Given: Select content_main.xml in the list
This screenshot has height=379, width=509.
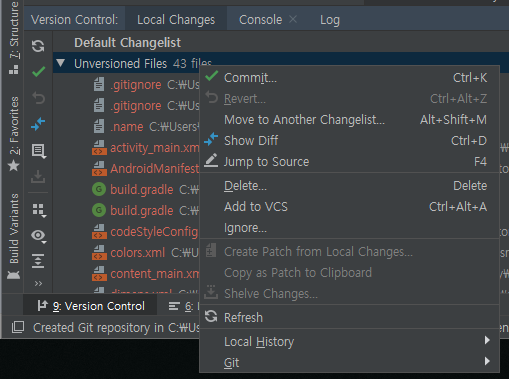Looking at the screenshot, I should (x=155, y=274).
